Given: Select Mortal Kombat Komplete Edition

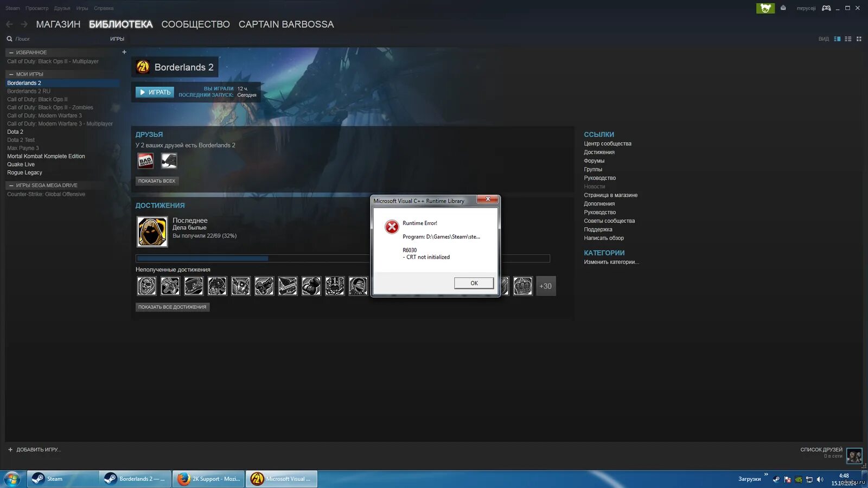Looking at the screenshot, I should click(46, 156).
